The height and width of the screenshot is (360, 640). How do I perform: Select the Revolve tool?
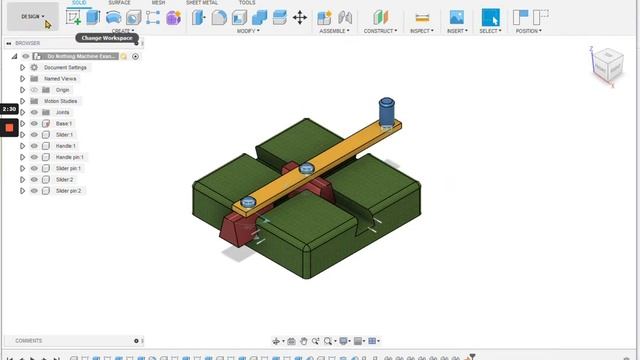click(113, 18)
